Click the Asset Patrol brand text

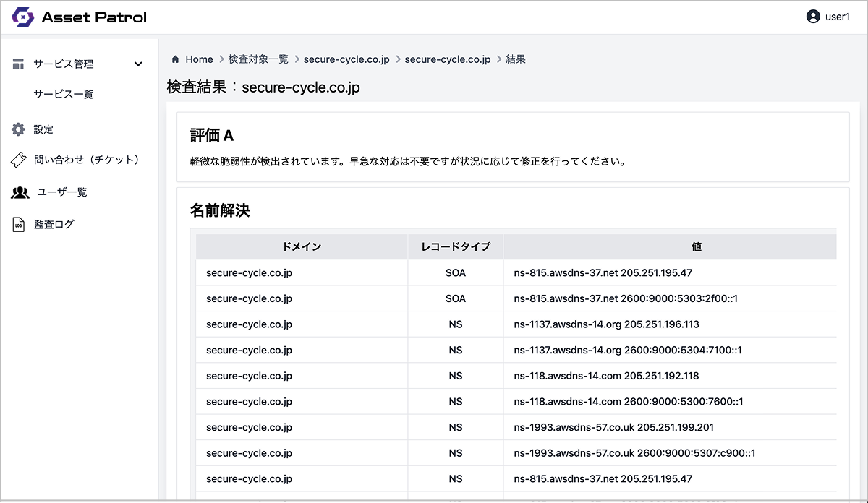[94, 17]
